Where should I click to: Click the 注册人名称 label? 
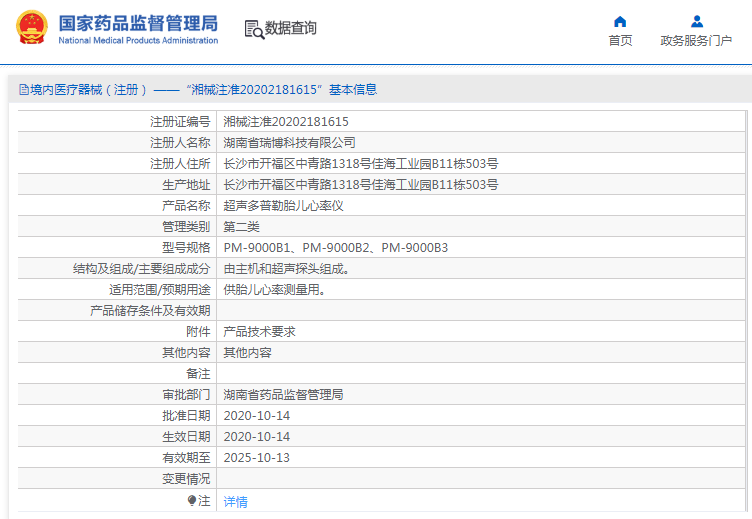[x=180, y=143]
